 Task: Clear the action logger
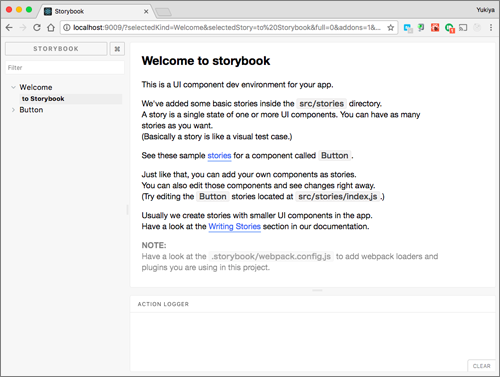point(481,366)
